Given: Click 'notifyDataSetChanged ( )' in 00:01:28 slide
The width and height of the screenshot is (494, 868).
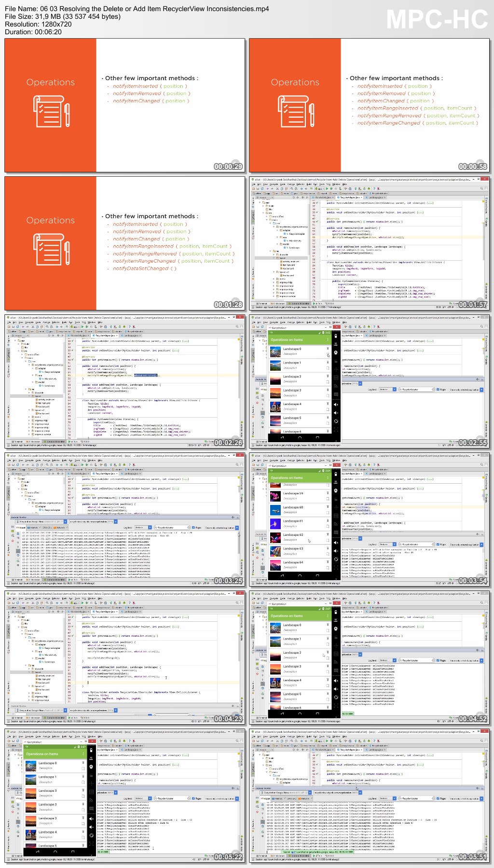Looking at the screenshot, I should [145, 268].
